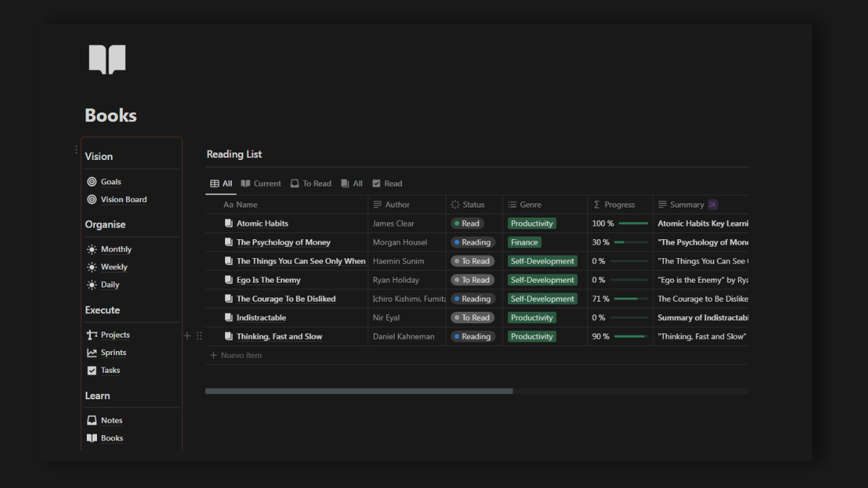The height and width of the screenshot is (488, 868).
Task: Click the Notes inbox icon
Action: tap(92, 420)
